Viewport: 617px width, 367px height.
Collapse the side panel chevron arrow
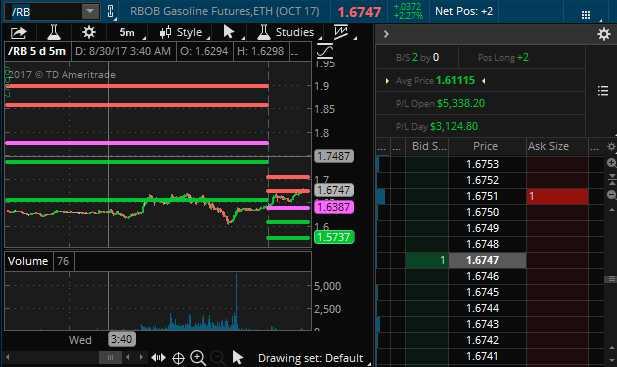point(386,34)
